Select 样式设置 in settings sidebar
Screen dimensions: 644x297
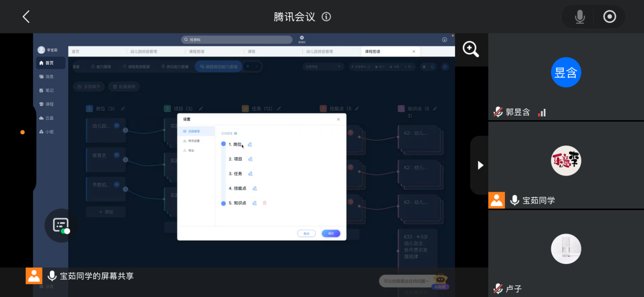196,141
